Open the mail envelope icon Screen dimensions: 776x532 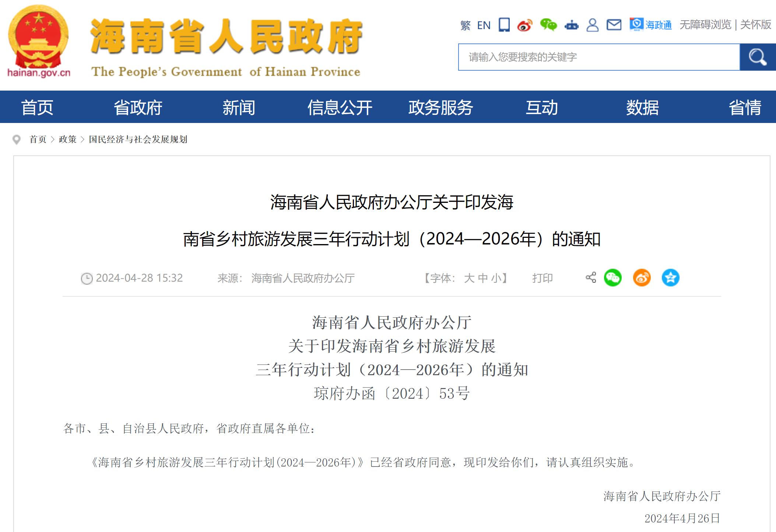point(614,25)
